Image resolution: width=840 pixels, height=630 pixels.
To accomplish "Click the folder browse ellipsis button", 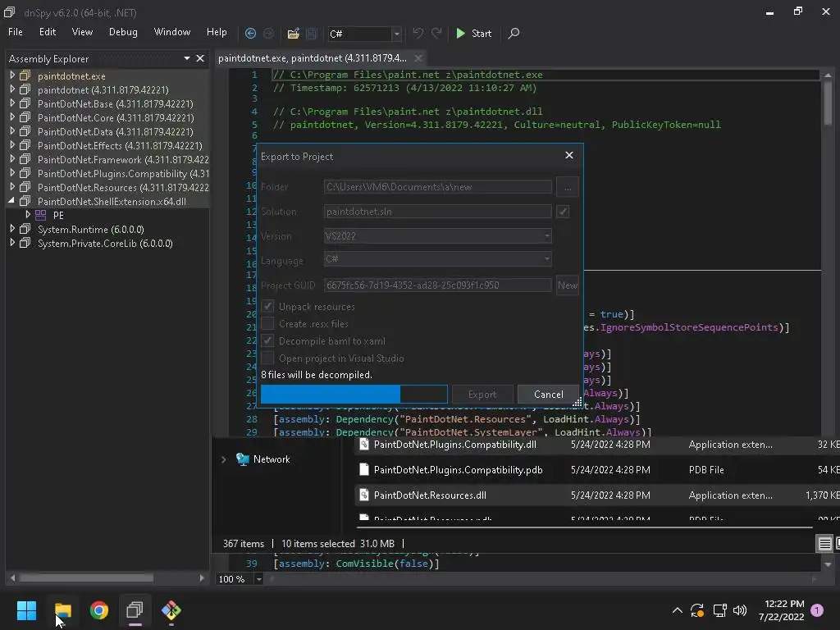I will tap(568, 187).
